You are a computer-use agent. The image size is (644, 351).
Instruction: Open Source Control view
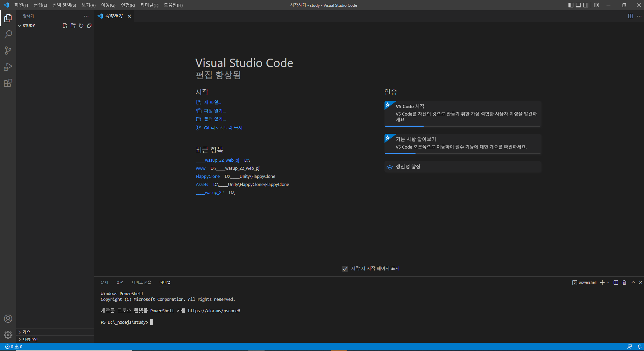click(8, 51)
